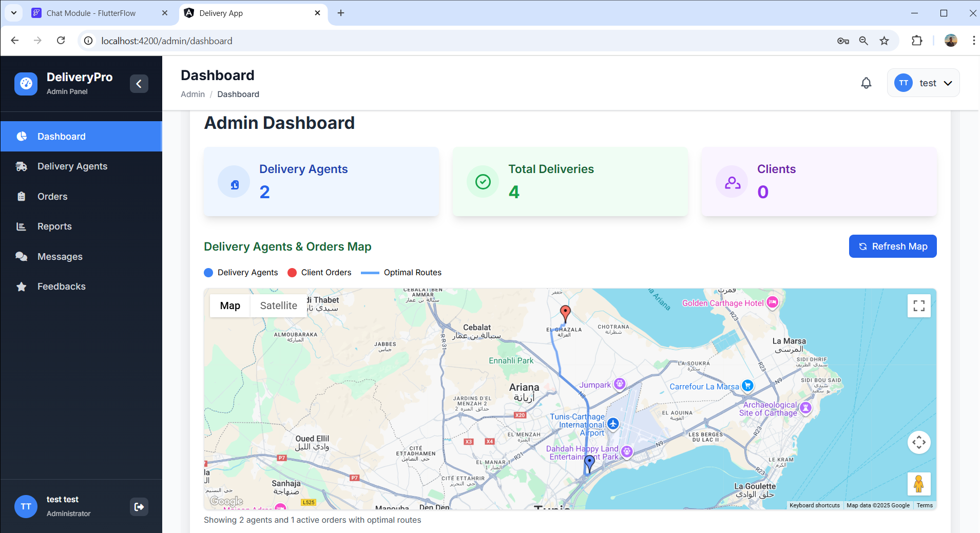
Task: Click the Carrefour La Marsa map pin
Action: click(x=747, y=386)
